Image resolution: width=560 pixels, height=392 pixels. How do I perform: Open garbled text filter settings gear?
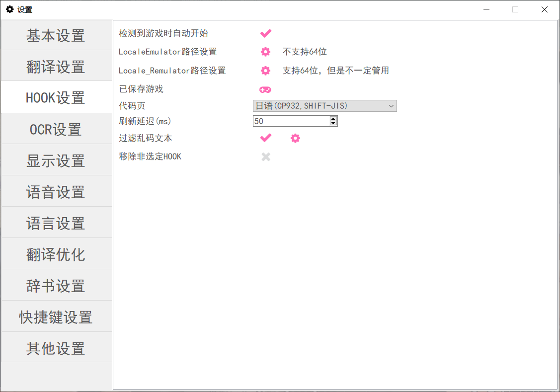click(x=295, y=138)
